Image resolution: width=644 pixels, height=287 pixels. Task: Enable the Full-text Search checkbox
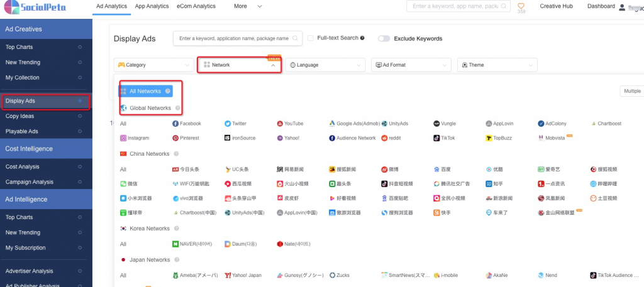click(x=311, y=38)
